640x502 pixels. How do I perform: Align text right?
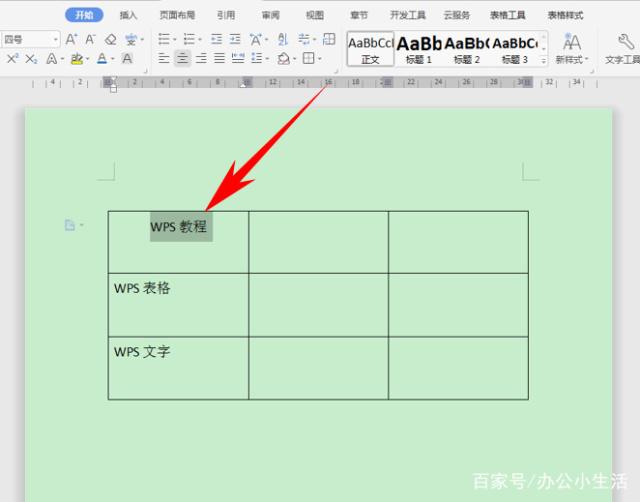pos(201,59)
